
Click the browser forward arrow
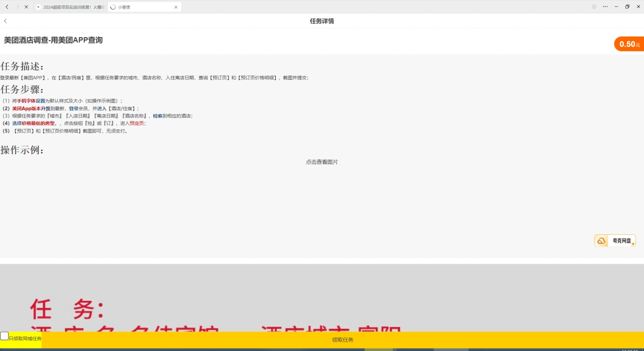(17, 7)
